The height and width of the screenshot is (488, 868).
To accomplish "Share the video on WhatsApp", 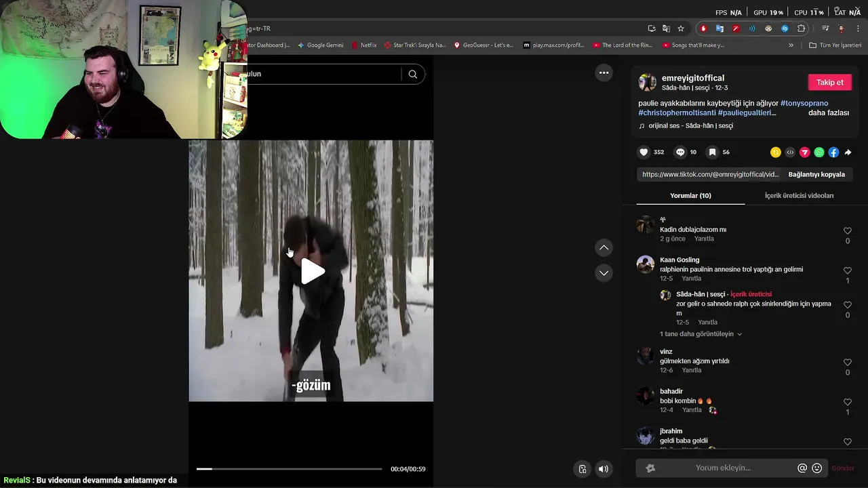I will (819, 152).
